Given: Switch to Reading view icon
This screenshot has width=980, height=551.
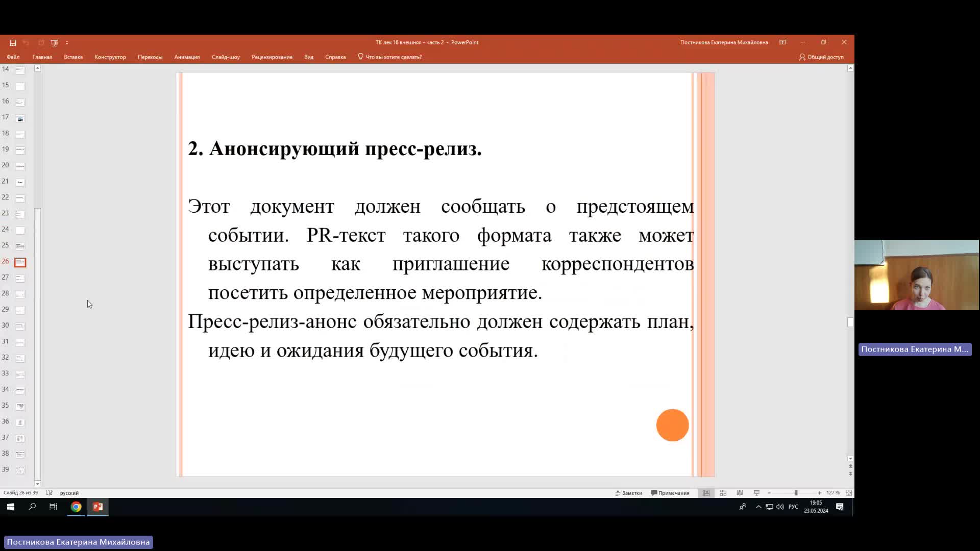Looking at the screenshot, I should pos(740,493).
